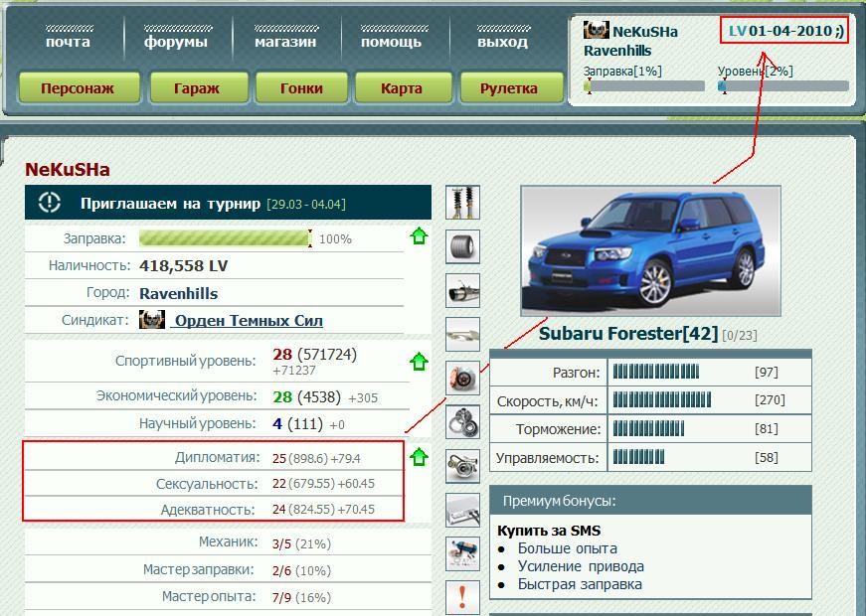Viewport: 866px width, 616px height.
Task: Open the exhaust pipe part slot
Action: 462,290
